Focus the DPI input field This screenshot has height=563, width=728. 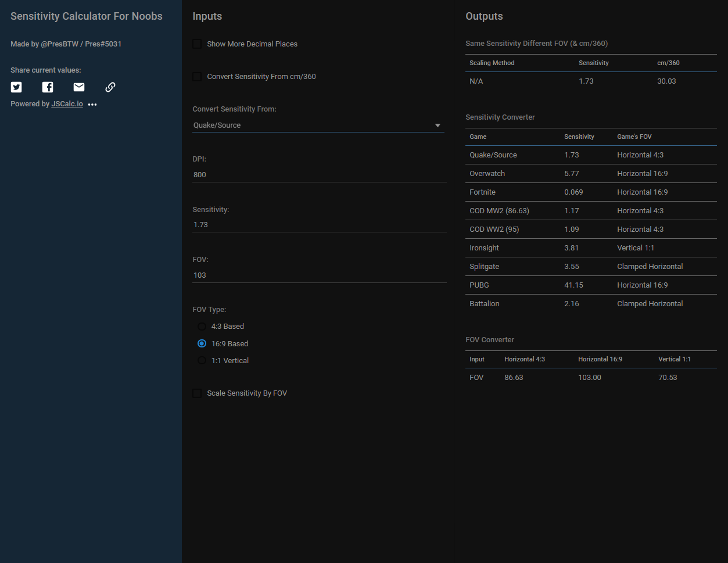tap(320, 174)
